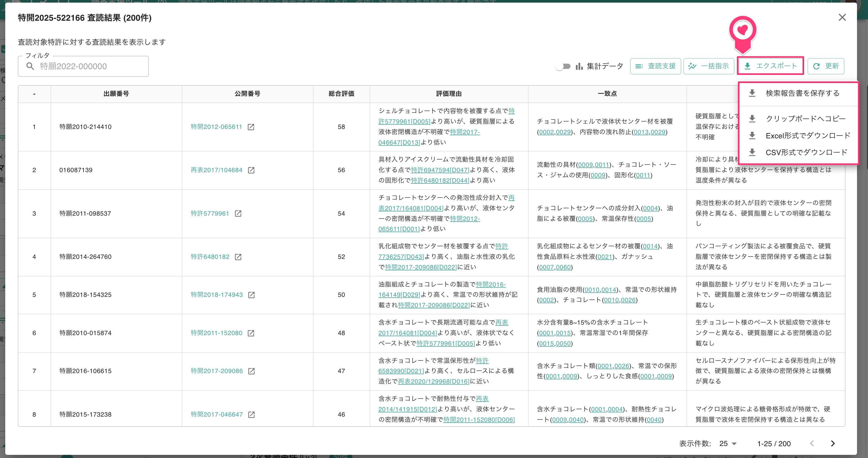Close the 査読結果 dialog
The image size is (868, 458).
click(x=842, y=18)
